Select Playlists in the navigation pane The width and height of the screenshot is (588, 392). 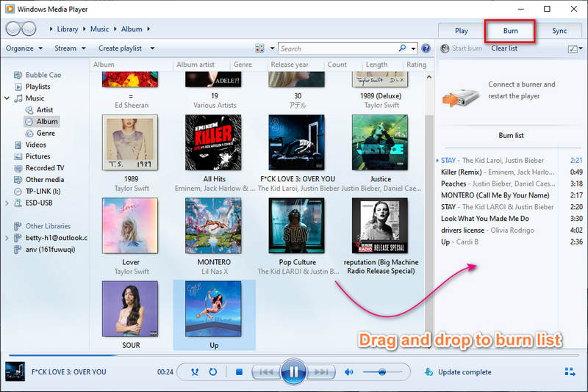point(37,87)
